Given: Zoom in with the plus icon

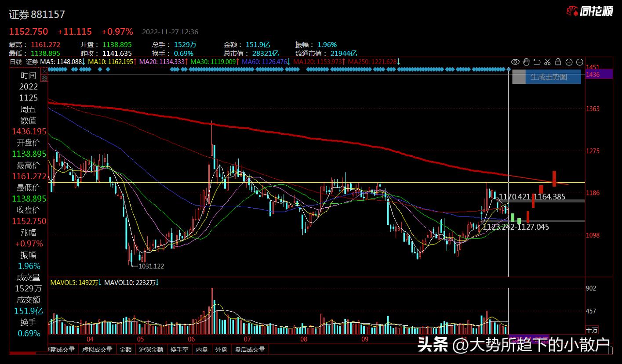Looking at the screenshot, I should pyautogui.click(x=569, y=62).
